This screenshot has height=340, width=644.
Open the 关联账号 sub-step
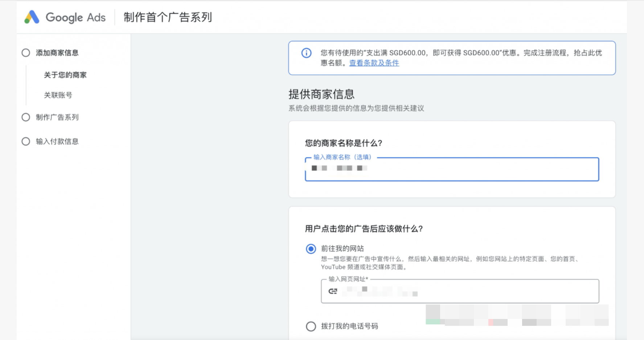[x=58, y=95]
